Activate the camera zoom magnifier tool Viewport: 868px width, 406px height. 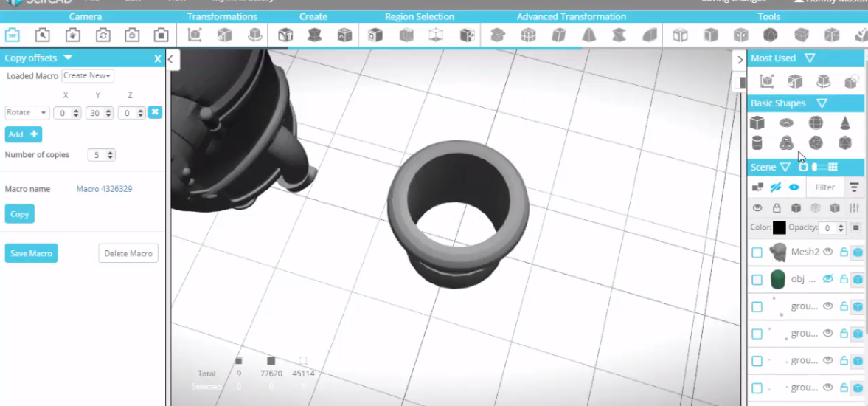(42, 35)
